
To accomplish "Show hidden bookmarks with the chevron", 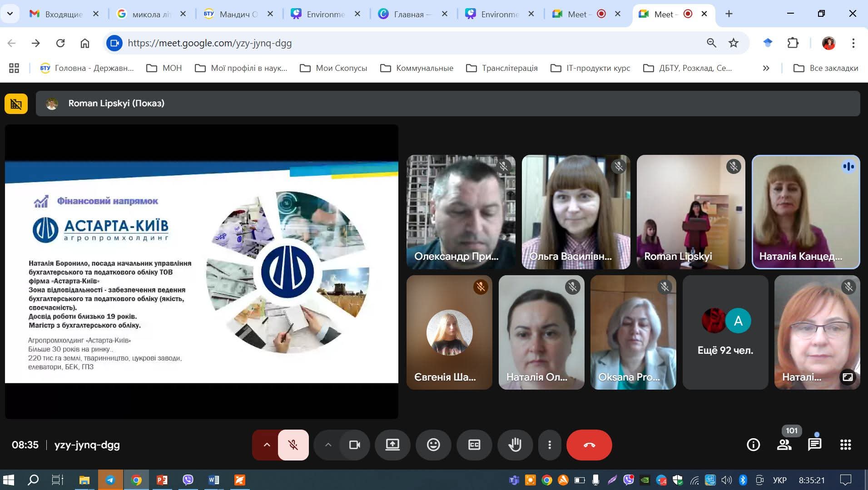I will pyautogui.click(x=766, y=68).
